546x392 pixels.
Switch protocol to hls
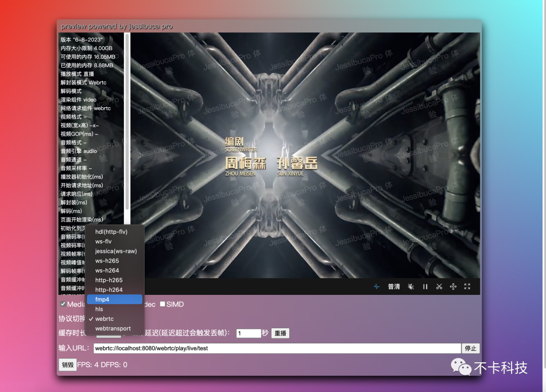pos(115,309)
